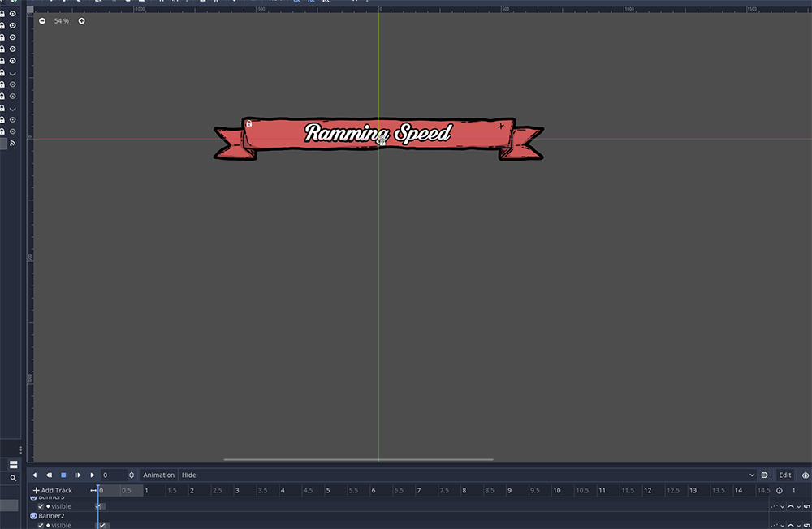Viewport: 812px width, 529px height.
Task: Open onion skinning options icon
Action: click(x=806, y=475)
